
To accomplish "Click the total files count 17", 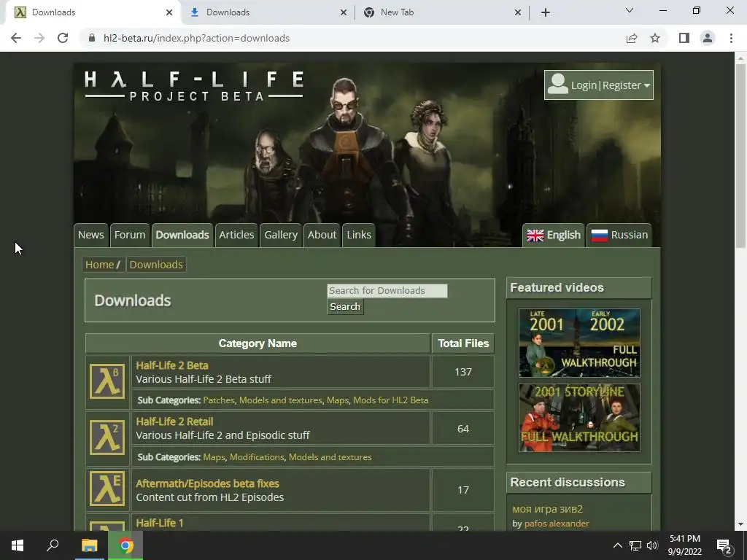I will pos(463,490).
